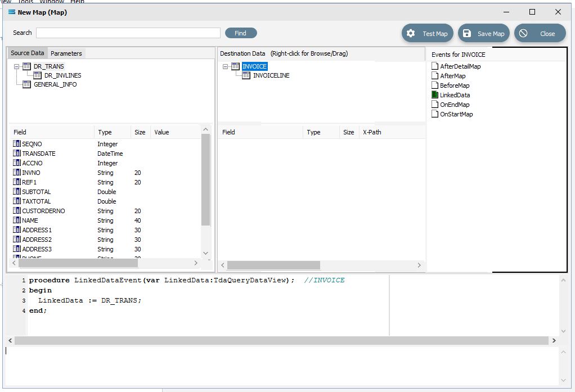Click the TRANSDATE field icon
This screenshot has height=392, width=575.
click(17, 154)
